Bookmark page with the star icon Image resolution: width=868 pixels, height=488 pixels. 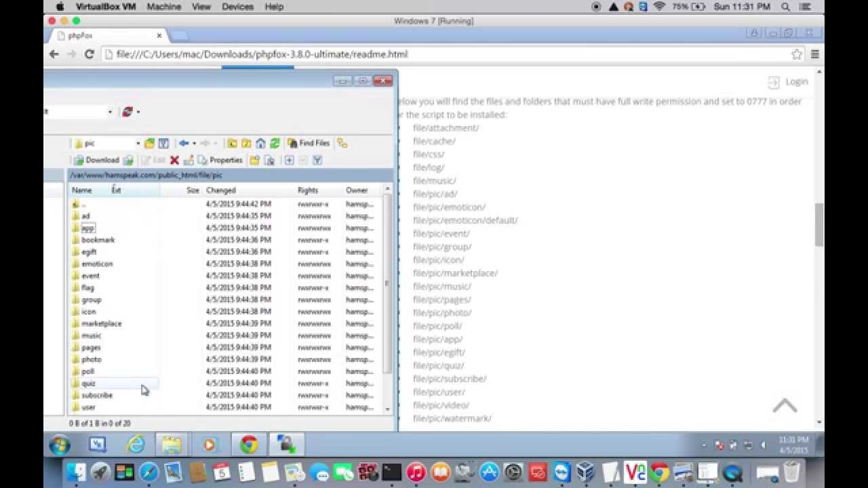[797, 54]
